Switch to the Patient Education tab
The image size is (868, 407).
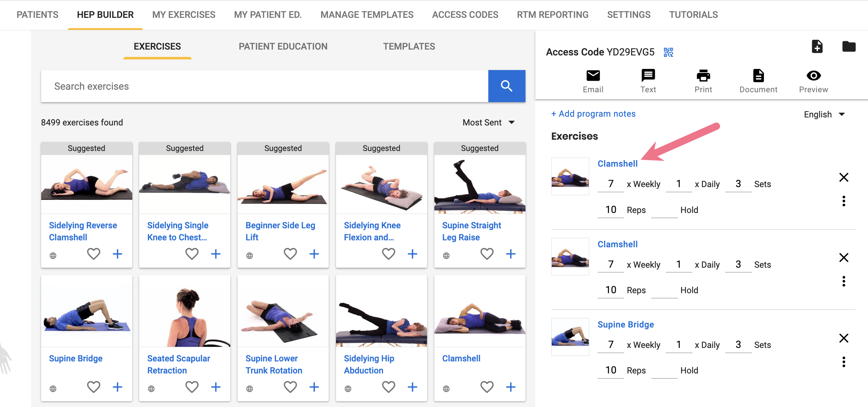tap(283, 46)
